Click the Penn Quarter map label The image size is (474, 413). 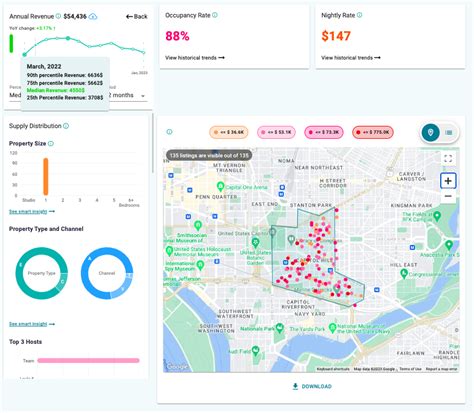tap(216, 197)
